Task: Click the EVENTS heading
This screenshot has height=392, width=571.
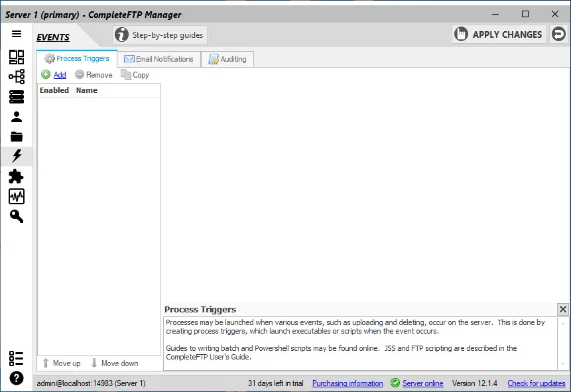Action: (53, 37)
